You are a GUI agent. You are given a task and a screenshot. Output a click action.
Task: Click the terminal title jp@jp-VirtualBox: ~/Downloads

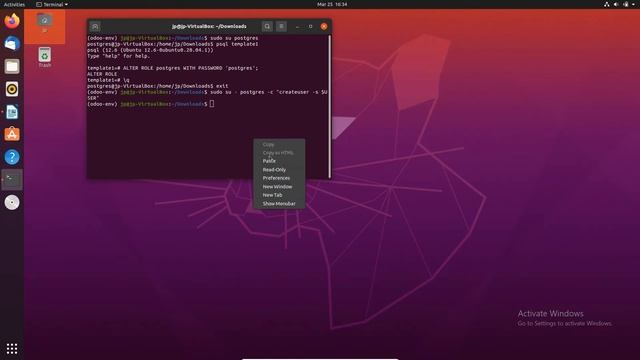(x=209, y=26)
